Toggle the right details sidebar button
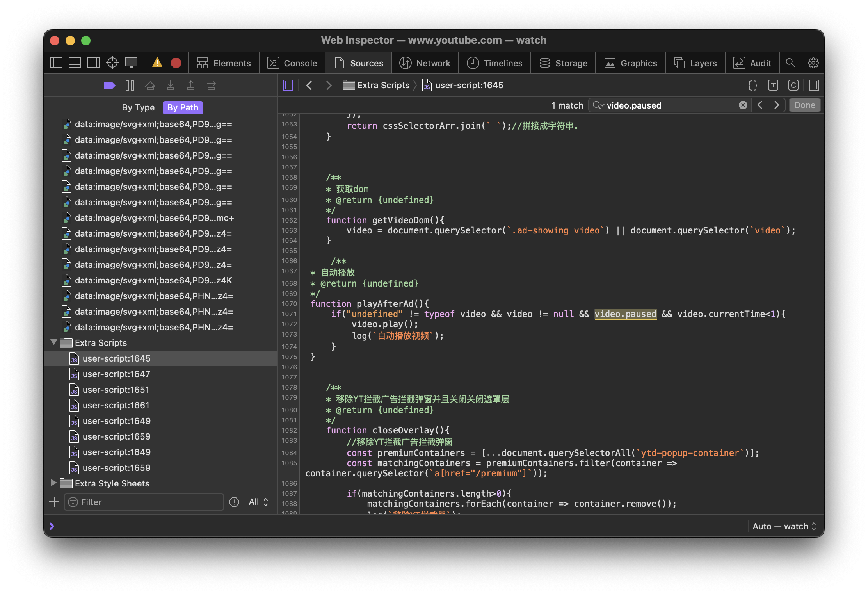The image size is (868, 595). pos(814,86)
